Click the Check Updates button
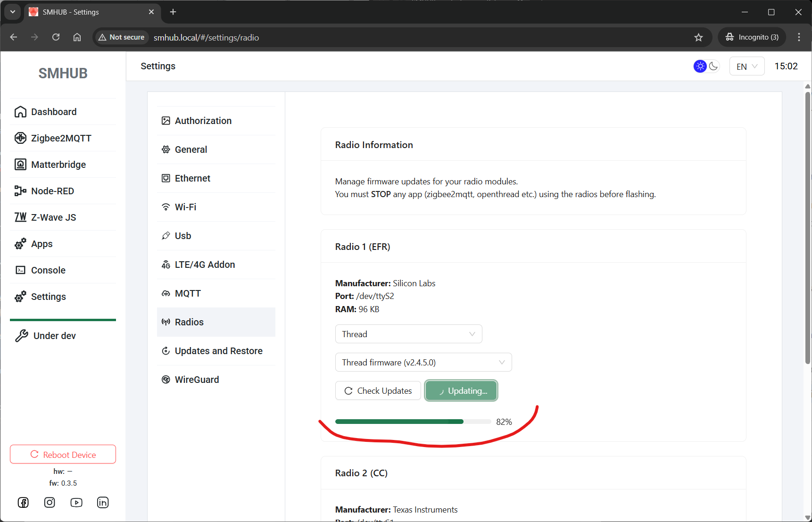Screen dimensions: 812x522 point(378,391)
